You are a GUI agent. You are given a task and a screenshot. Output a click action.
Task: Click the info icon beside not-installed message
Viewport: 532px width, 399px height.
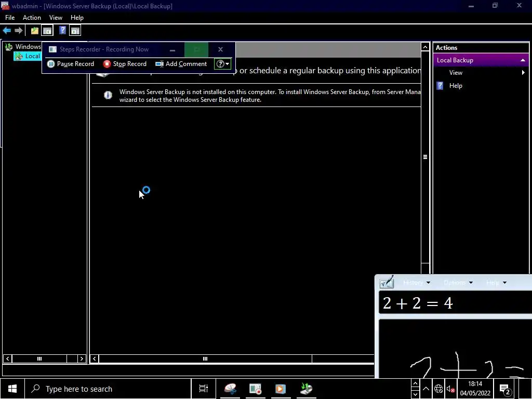(x=108, y=96)
